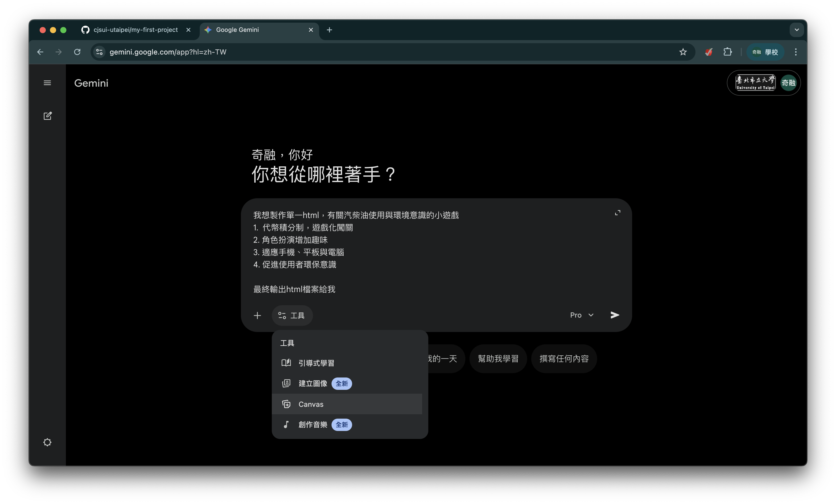Click the greeting text 奇融，你好
The width and height of the screenshot is (836, 504).
[x=282, y=155]
